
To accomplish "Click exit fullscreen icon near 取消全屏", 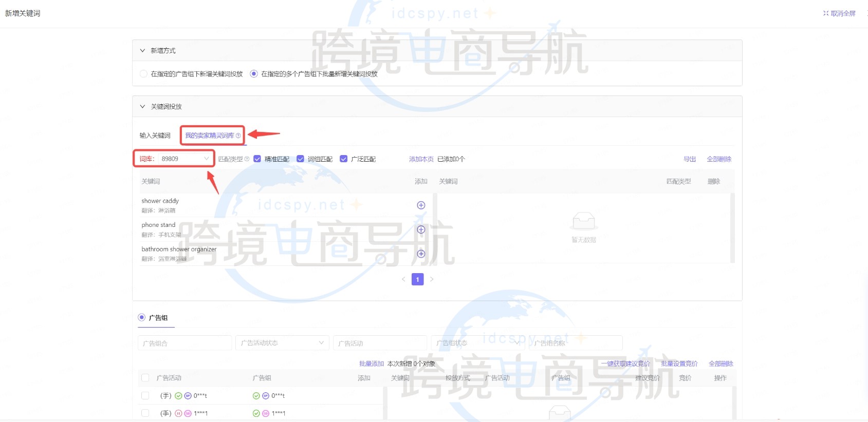I will (826, 13).
